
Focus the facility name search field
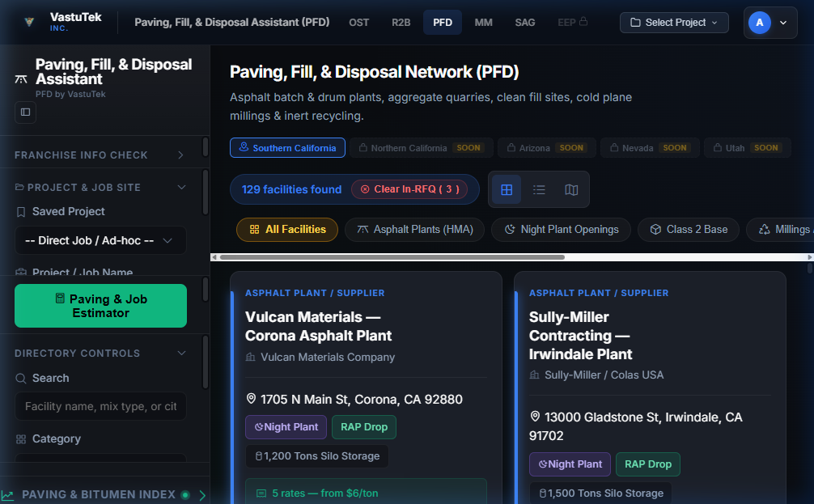(100, 406)
